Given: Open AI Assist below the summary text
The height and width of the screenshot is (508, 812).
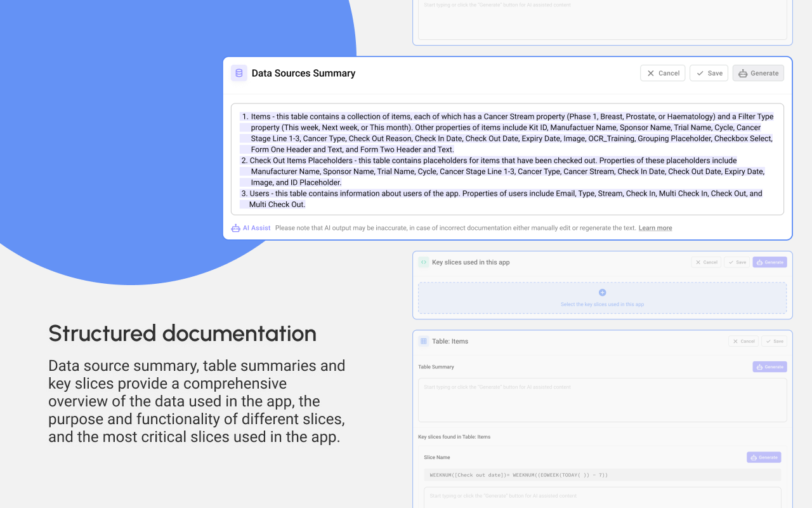Looking at the screenshot, I should click(251, 227).
